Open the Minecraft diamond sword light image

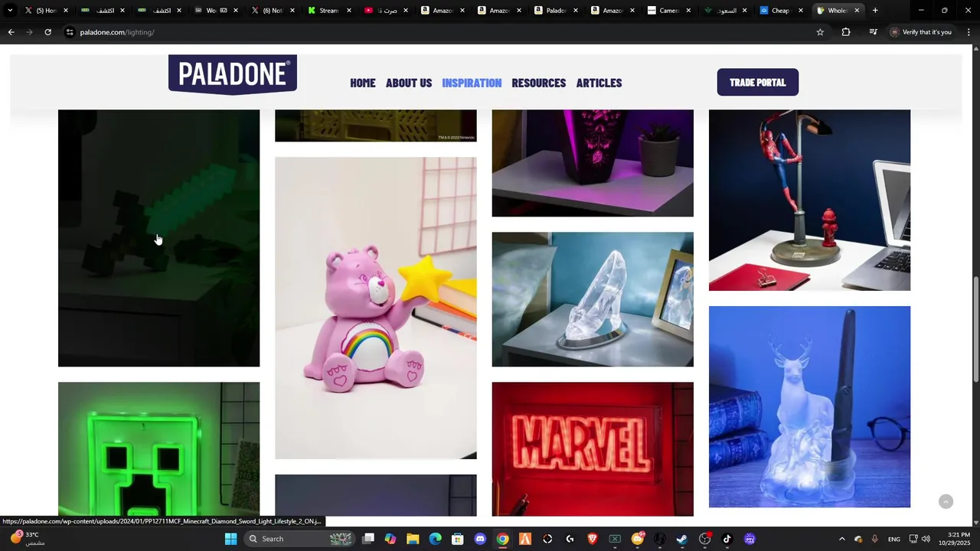pyautogui.click(x=159, y=238)
